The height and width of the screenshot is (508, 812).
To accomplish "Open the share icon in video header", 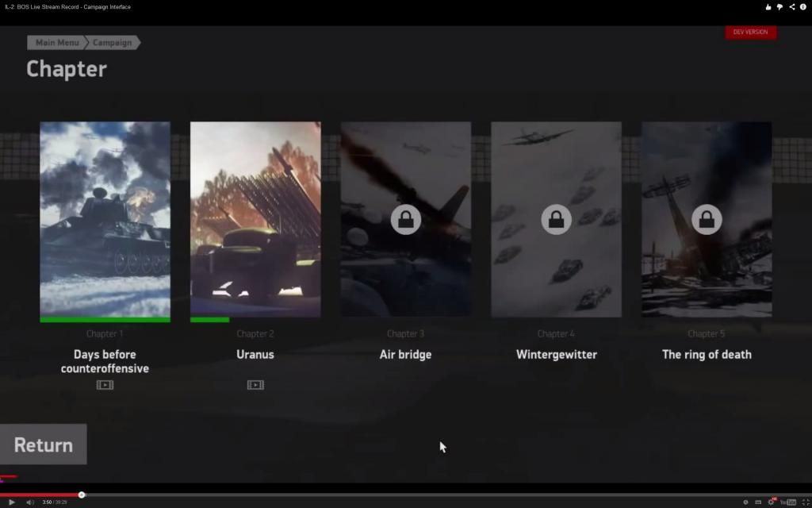I will click(792, 6).
